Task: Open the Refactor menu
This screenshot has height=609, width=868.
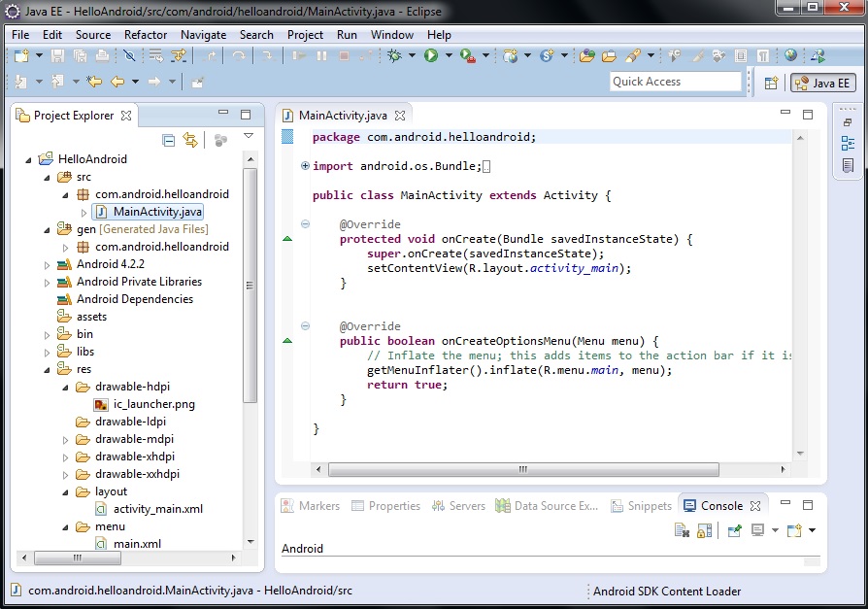Action: pyautogui.click(x=146, y=35)
